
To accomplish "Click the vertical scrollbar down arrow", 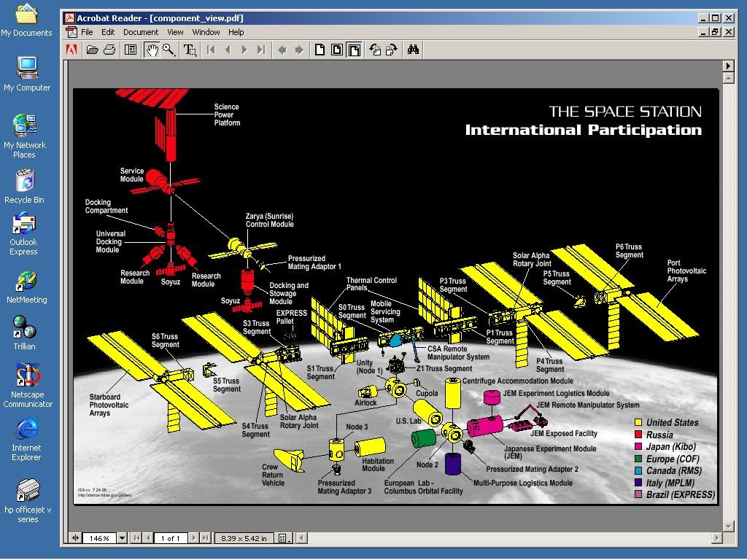I will tap(728, 526).
